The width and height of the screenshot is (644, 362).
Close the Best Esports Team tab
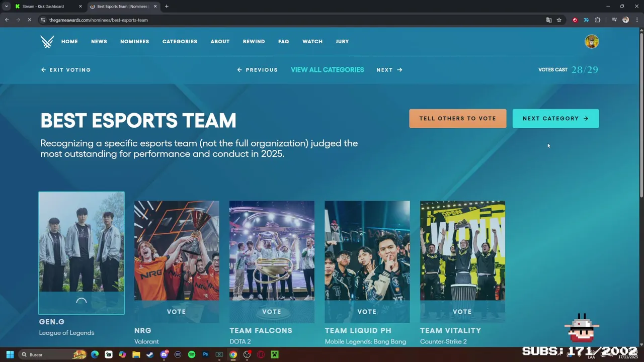coord(155,7)
